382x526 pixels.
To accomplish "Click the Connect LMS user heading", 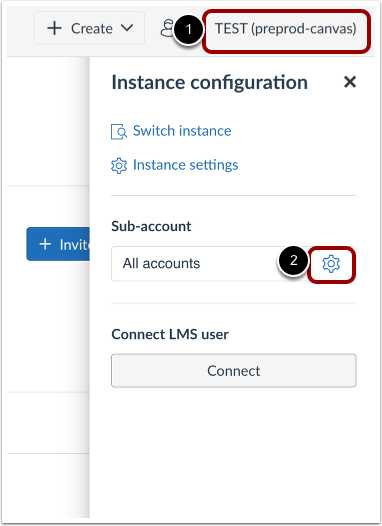I will pos(170,334).
